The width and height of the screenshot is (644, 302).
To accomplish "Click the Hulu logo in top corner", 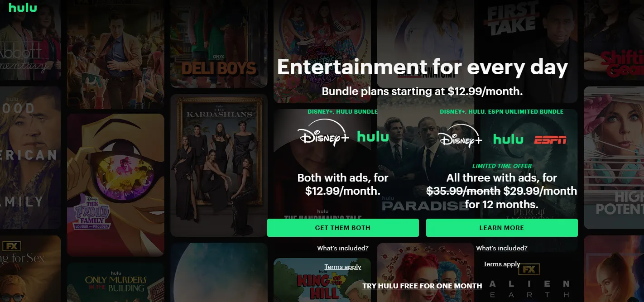I will (23, 7).
